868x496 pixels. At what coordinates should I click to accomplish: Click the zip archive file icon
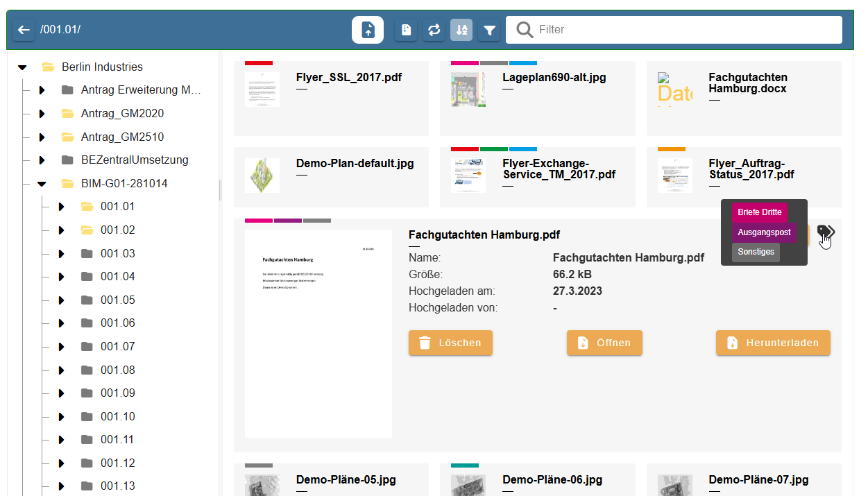tap(406, 30)
